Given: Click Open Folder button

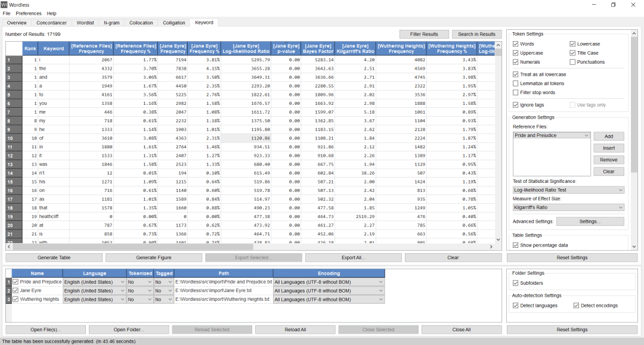Looking at the screenshot, I should (x=129, y=330).
